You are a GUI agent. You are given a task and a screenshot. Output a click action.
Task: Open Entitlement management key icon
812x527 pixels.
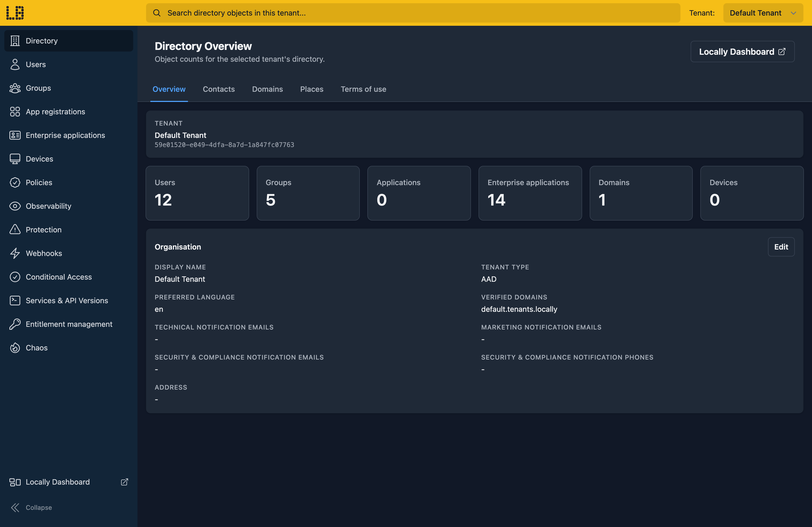pos(15,324)
